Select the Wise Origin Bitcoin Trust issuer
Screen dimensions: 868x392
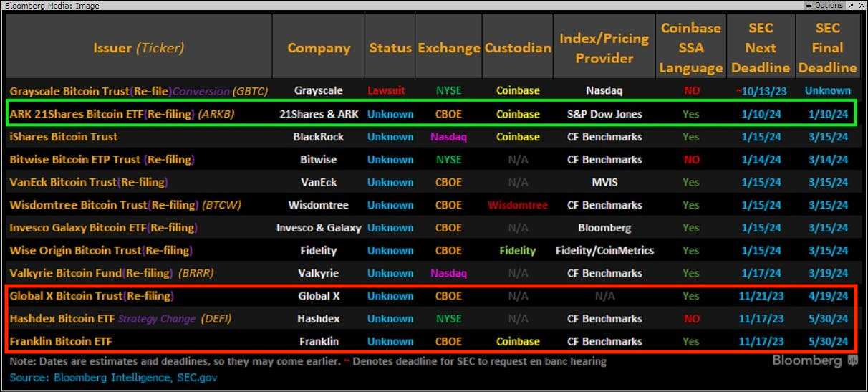pyautogui.click(x=101, y=251)
